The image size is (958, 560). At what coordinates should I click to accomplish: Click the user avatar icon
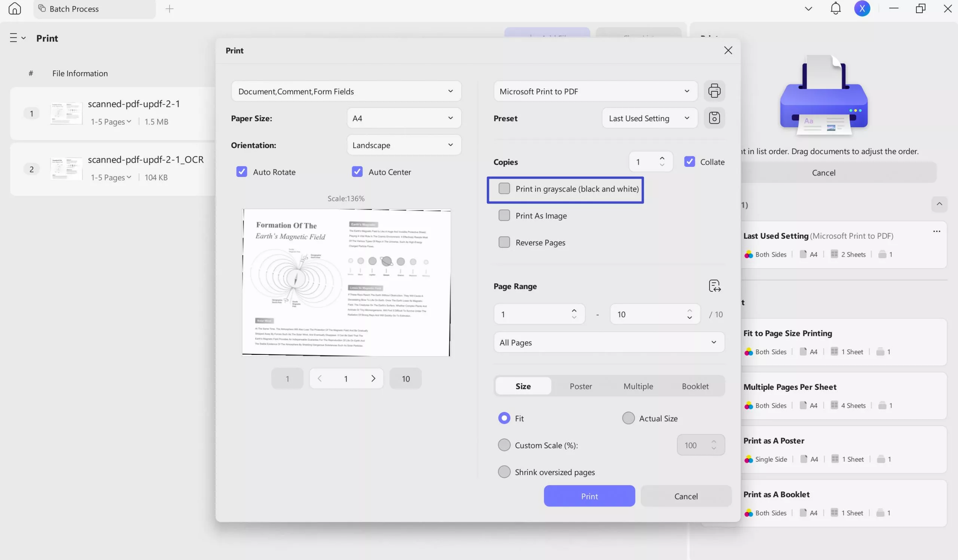[862, 8]
